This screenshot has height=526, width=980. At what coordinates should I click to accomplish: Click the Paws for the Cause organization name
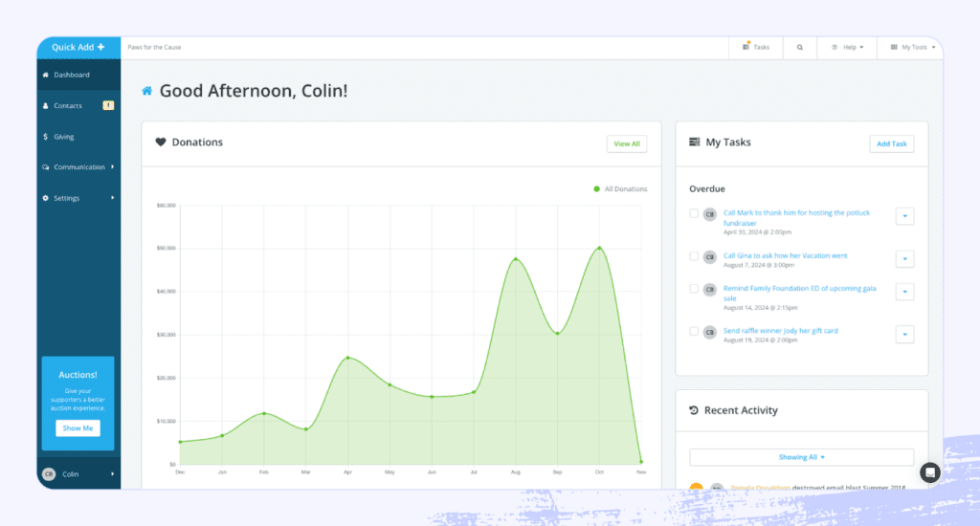[x=154, y=48]
